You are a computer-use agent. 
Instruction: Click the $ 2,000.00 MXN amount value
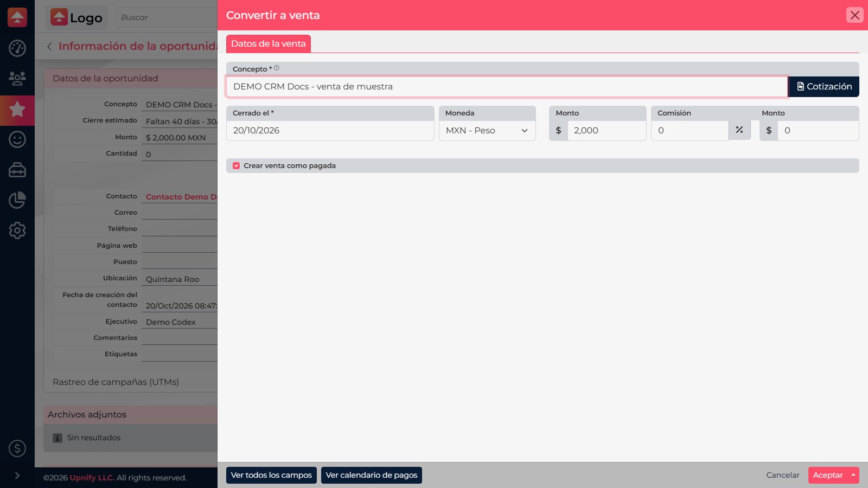click(x=176, y=138)
